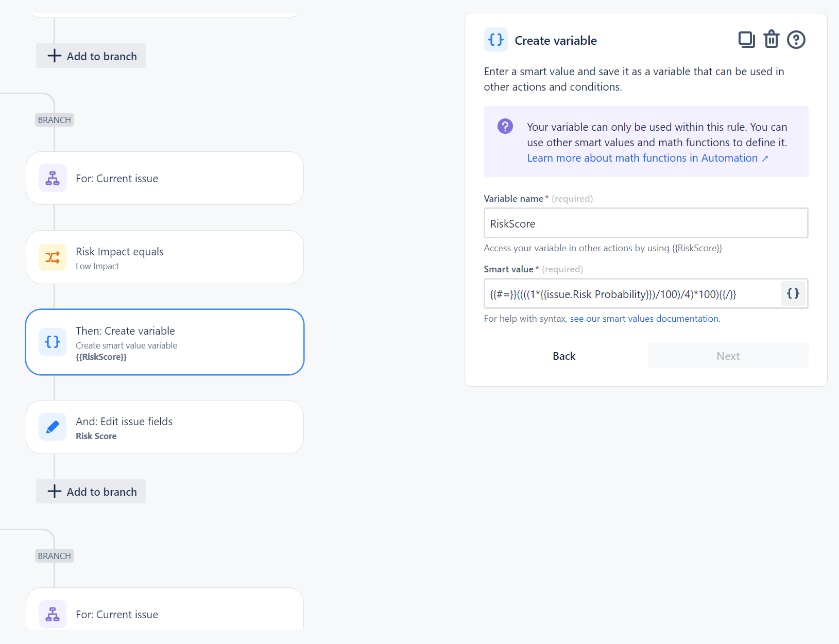Viewport: 839px width, 644px height.
Task: Insert smart value using curly braces button
Action: coord(793,293)
